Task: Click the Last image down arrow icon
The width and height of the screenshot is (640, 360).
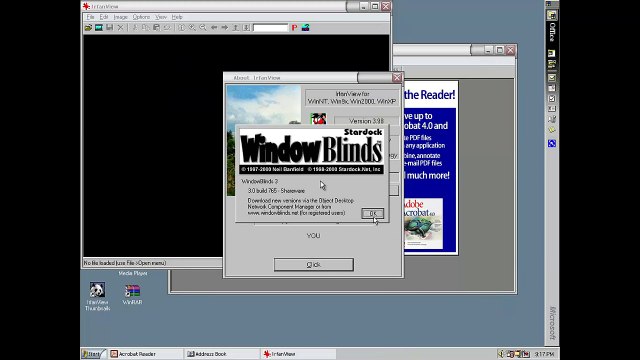Action: [x=246, y=28]
